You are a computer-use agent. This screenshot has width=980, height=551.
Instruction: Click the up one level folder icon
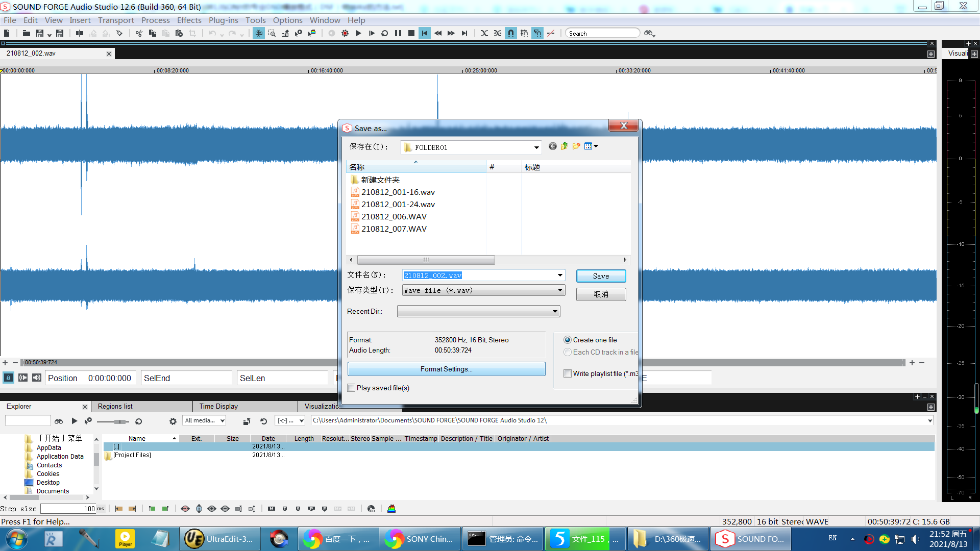pos(564,146)
